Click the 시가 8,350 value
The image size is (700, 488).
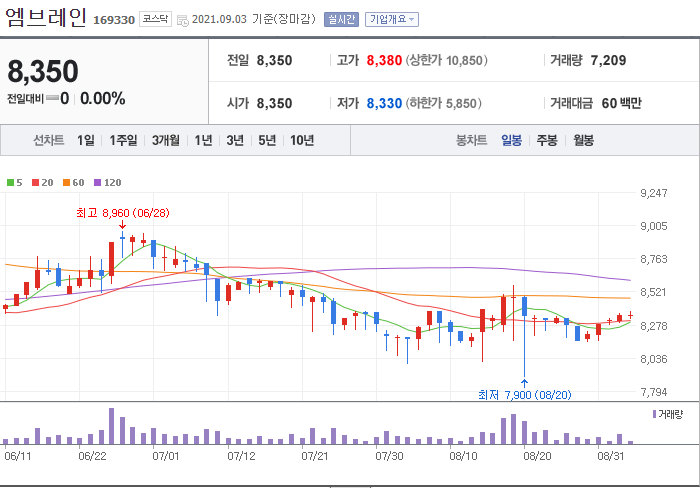coord(274,103)
